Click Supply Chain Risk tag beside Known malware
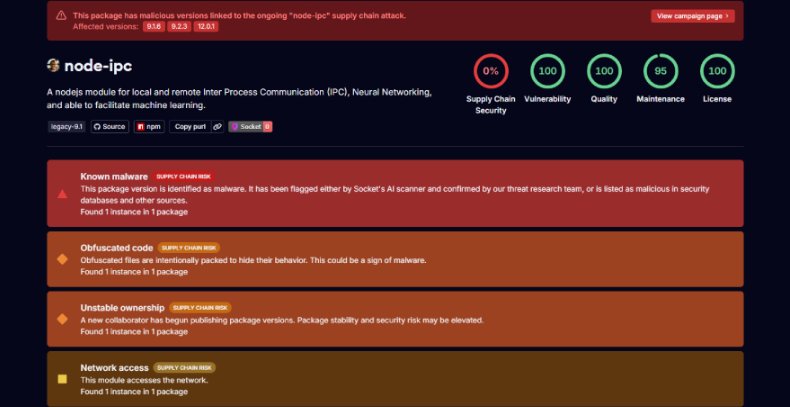790x407 pixels. pos(184,177)
